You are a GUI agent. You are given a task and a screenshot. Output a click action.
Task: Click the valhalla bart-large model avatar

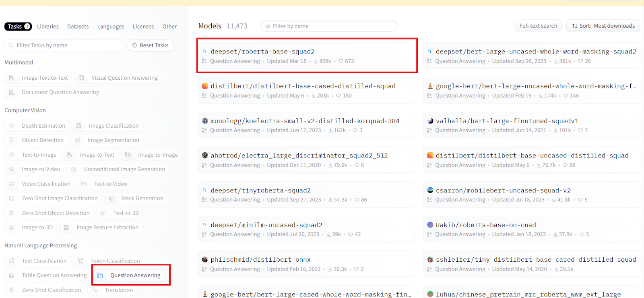(430, 121)
